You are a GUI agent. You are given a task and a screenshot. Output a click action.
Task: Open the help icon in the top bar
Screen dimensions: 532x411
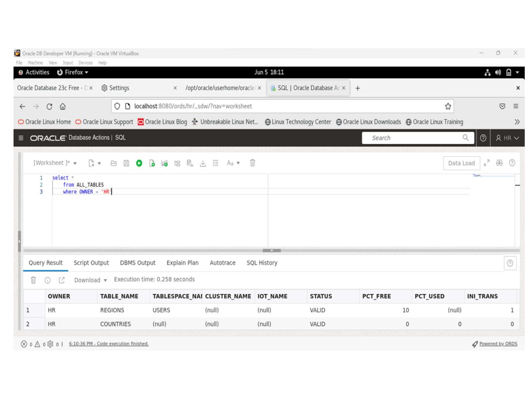point(483,137)
